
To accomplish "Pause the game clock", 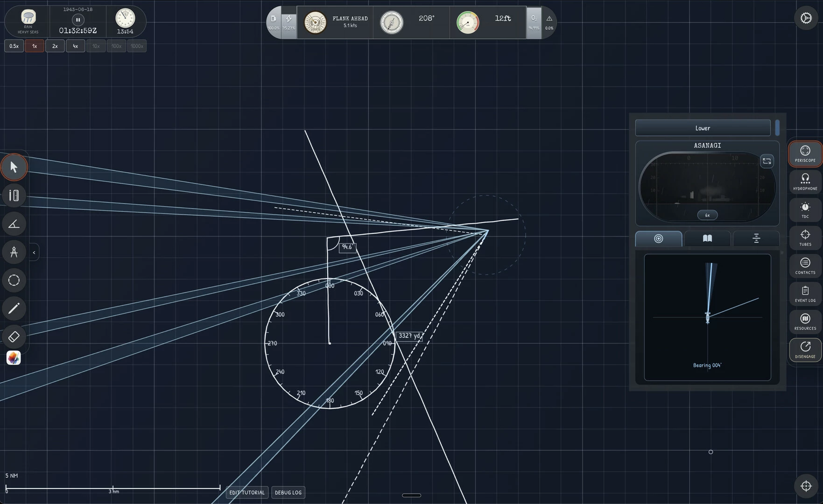I will click(x=78, y=20).
